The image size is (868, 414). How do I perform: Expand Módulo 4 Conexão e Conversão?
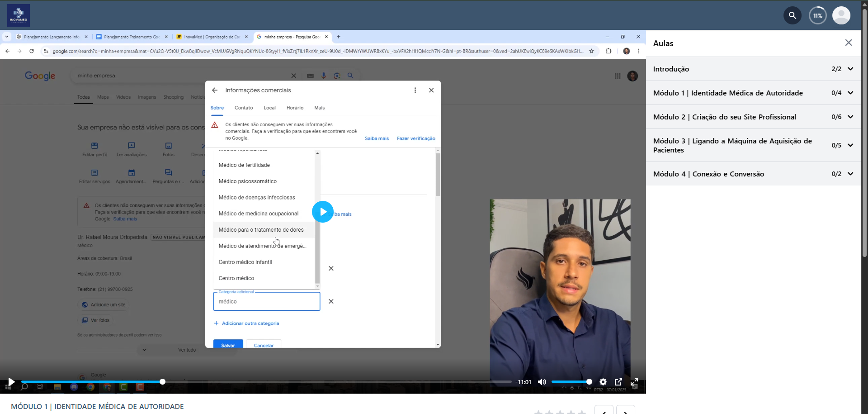754,174
